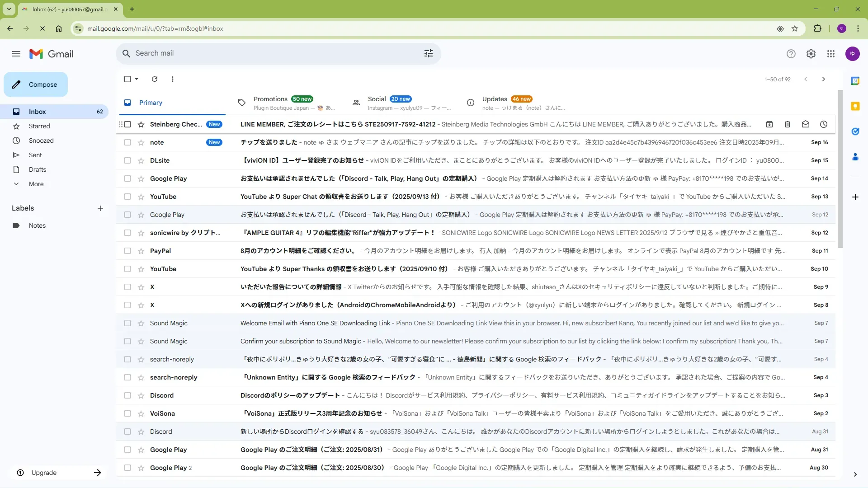
Task: Archive the Steinberg email via hover icon
Action: (x=769, y=124)
